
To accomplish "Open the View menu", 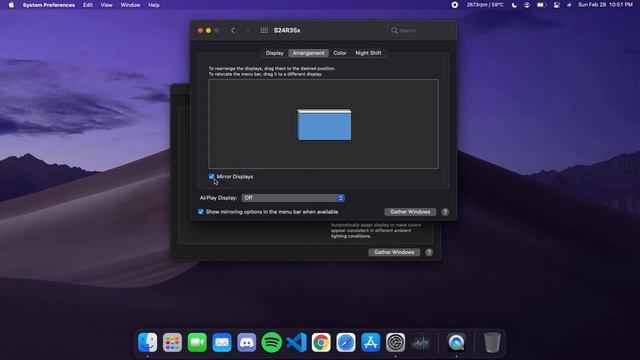I will [106, 5].
